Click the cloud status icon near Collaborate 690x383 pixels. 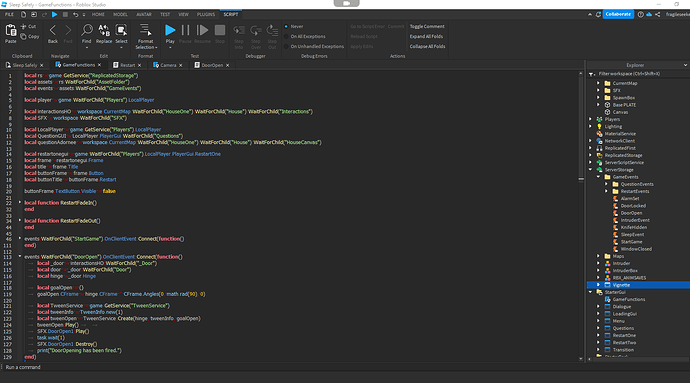649,15
